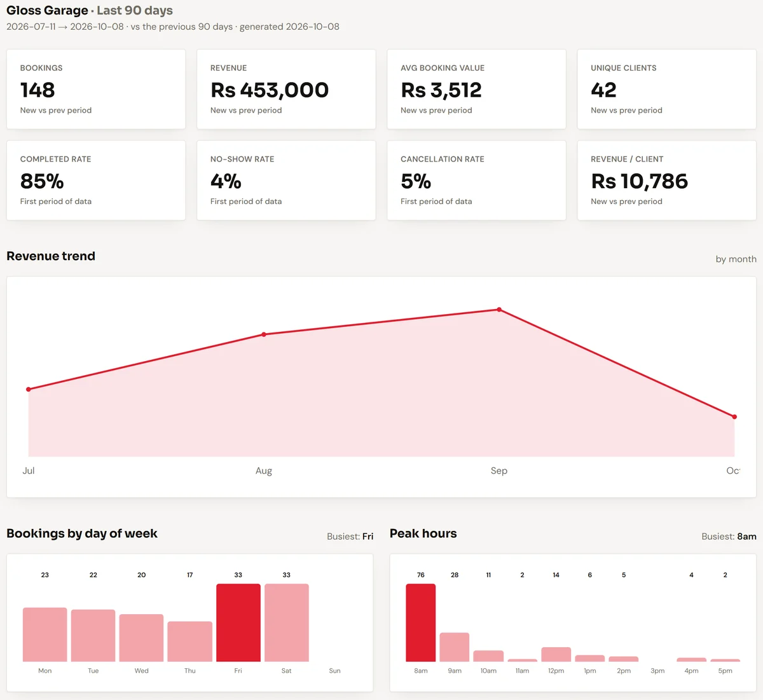Click the Thursday bookings bar
This screenshot has width=763, height=700.
190,642
